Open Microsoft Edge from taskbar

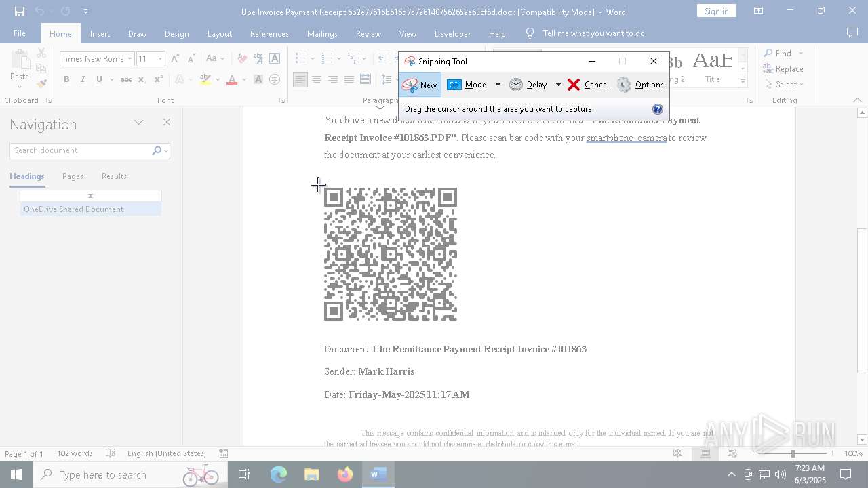point(279,474)
